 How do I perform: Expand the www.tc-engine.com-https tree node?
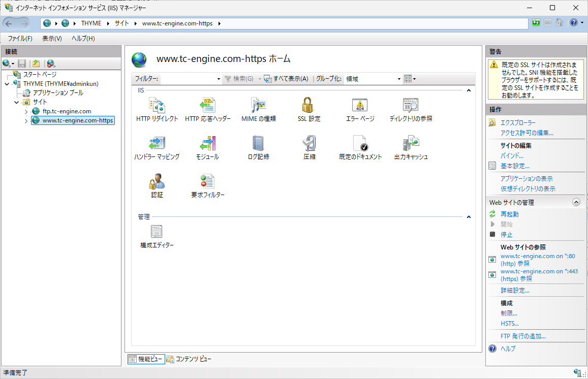[26, 121]
